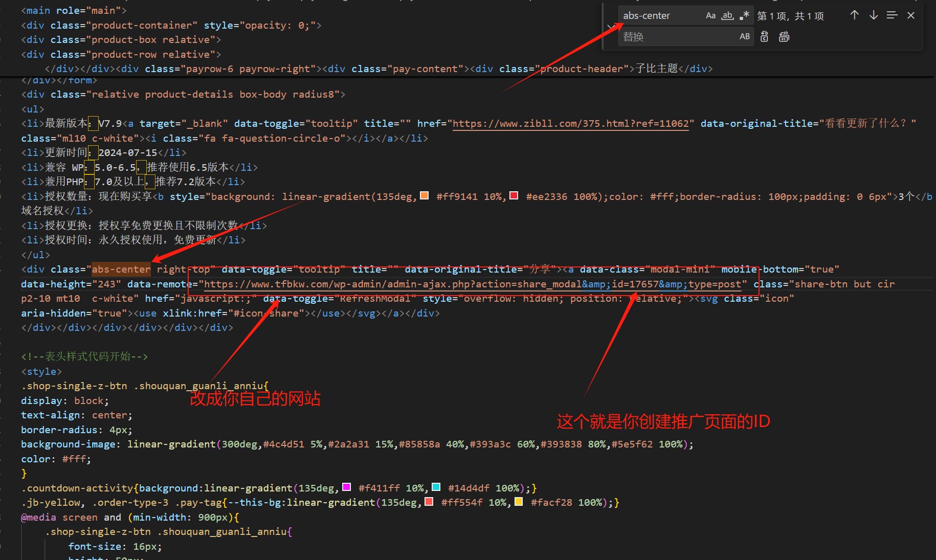Click the #ff9141 orange color swatch
The width and height of the screenshot is (936, 560).
[424, 195]
